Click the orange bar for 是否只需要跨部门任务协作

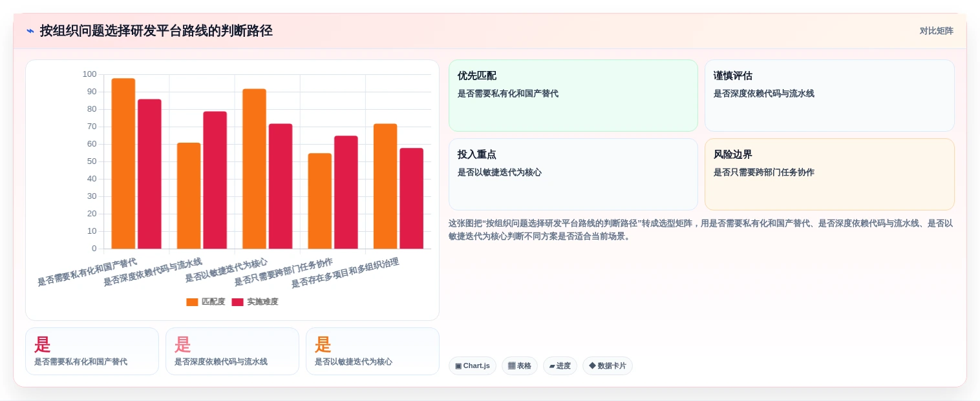point(320,201)
